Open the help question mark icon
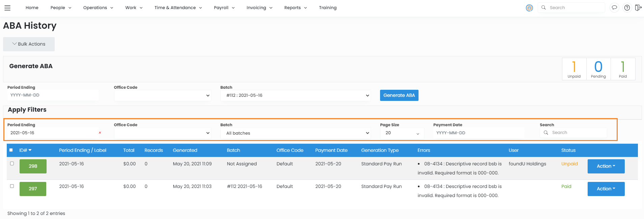 627,8
